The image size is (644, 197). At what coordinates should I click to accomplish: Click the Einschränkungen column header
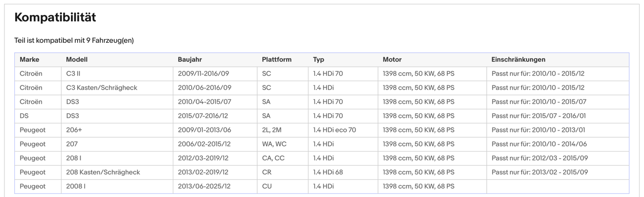click(x=518, y=60)
